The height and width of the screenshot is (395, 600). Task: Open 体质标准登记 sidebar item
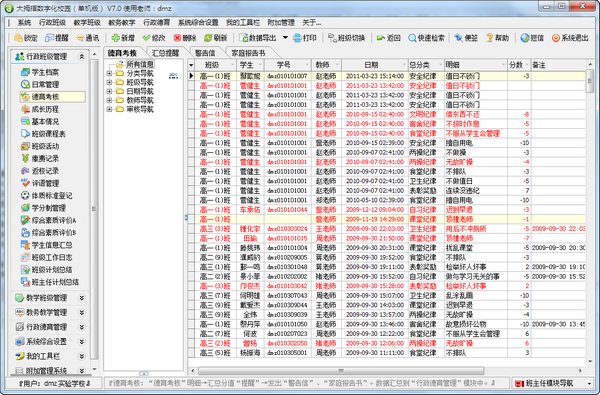pyautogui.click(x=47, y=195)
